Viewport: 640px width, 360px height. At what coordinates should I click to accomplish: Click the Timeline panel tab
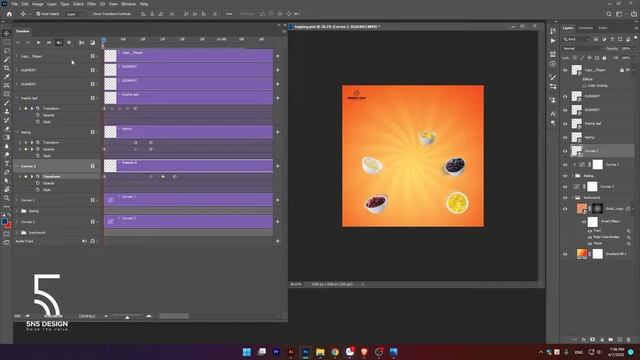[x=23, y=31]
